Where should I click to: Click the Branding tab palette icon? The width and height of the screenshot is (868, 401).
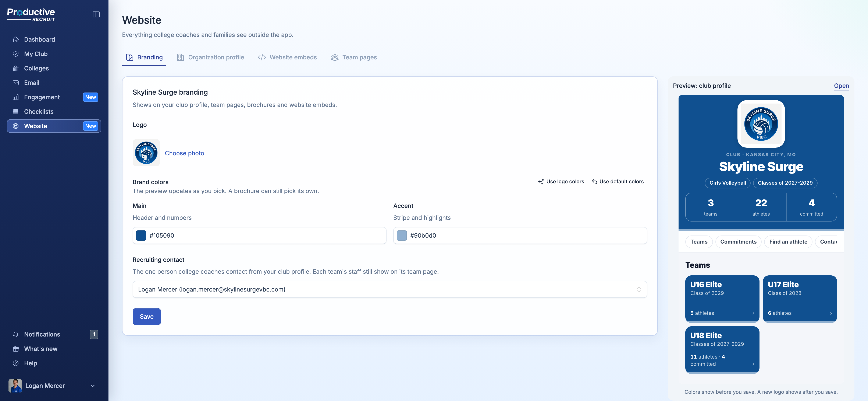(x=129, y=57)
